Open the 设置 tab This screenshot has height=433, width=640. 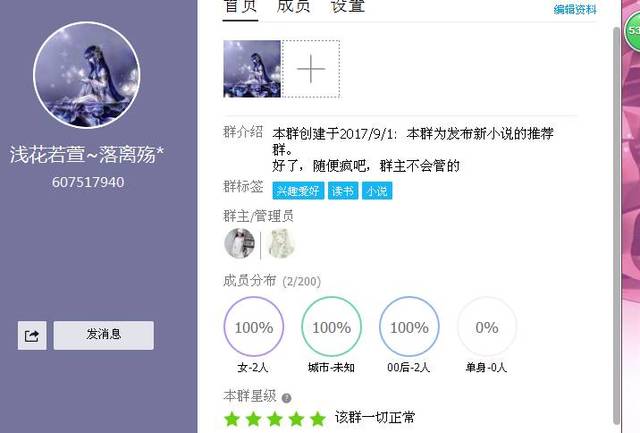347,7
